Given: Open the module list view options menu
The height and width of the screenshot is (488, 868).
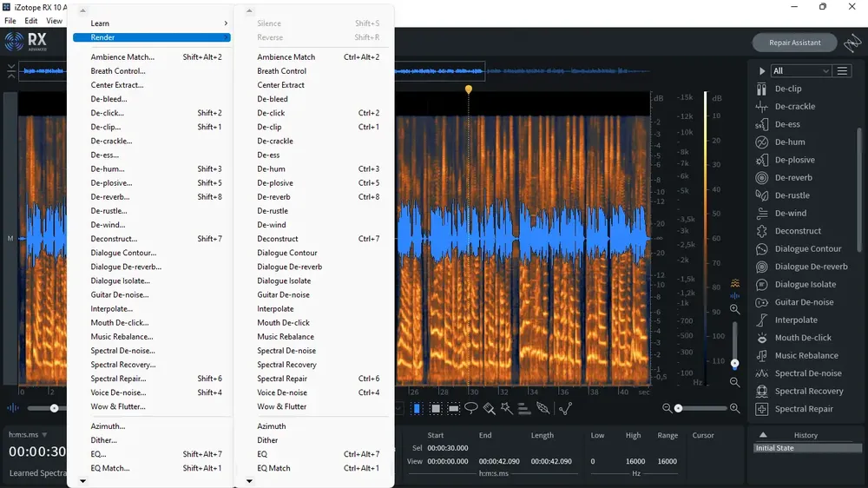Looking at the screenshot, I should 842,71.
